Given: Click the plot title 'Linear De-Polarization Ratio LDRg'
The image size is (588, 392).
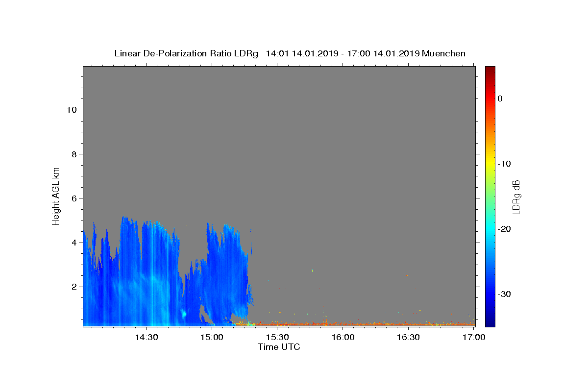Looking at the screenshot, I should (186, 53).
